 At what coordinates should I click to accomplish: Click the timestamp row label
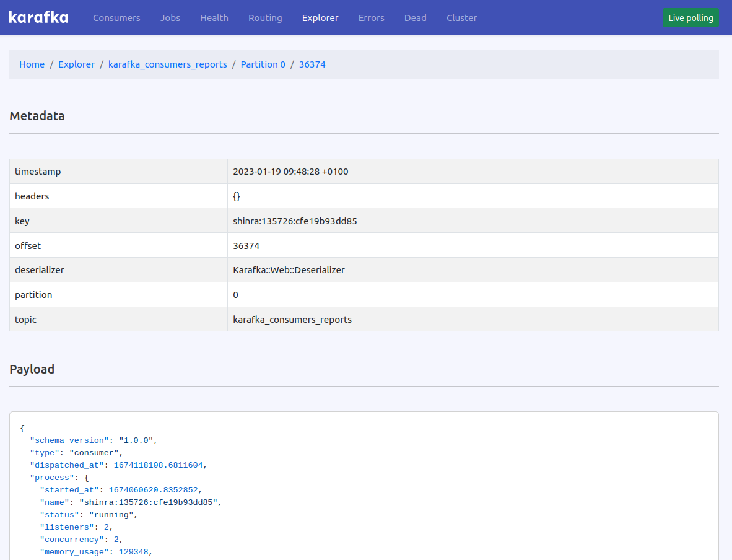[38, 172]
